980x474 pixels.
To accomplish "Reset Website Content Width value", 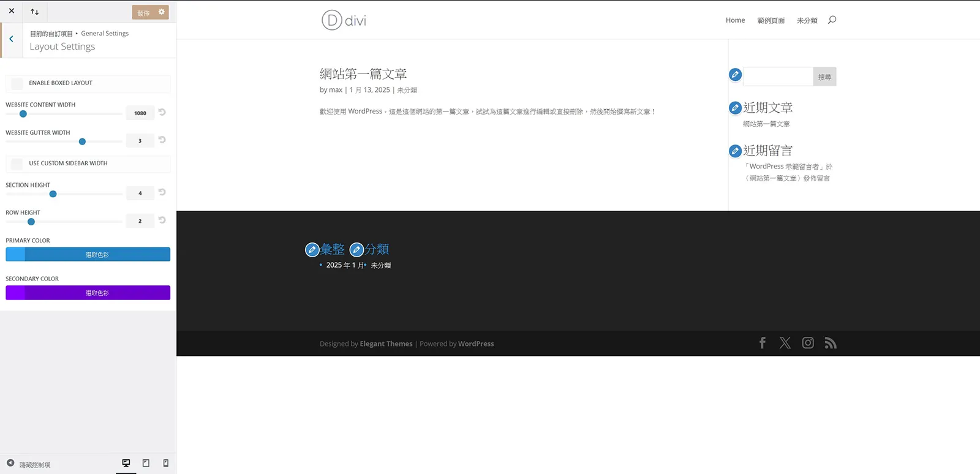I will [x=162, y=112].
